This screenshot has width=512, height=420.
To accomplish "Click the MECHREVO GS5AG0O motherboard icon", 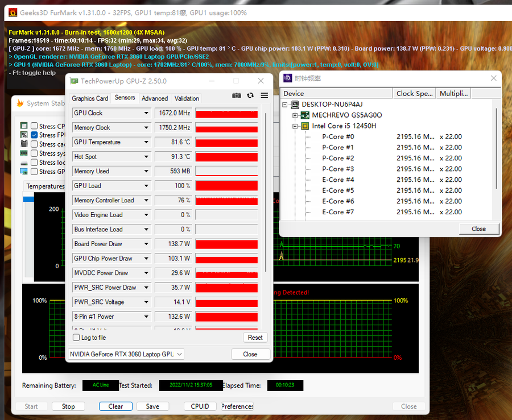I will (x=305, y=115).
